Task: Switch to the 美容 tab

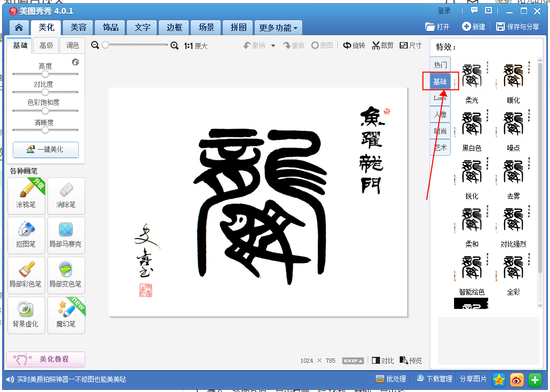Action: (x=78, y=27)
